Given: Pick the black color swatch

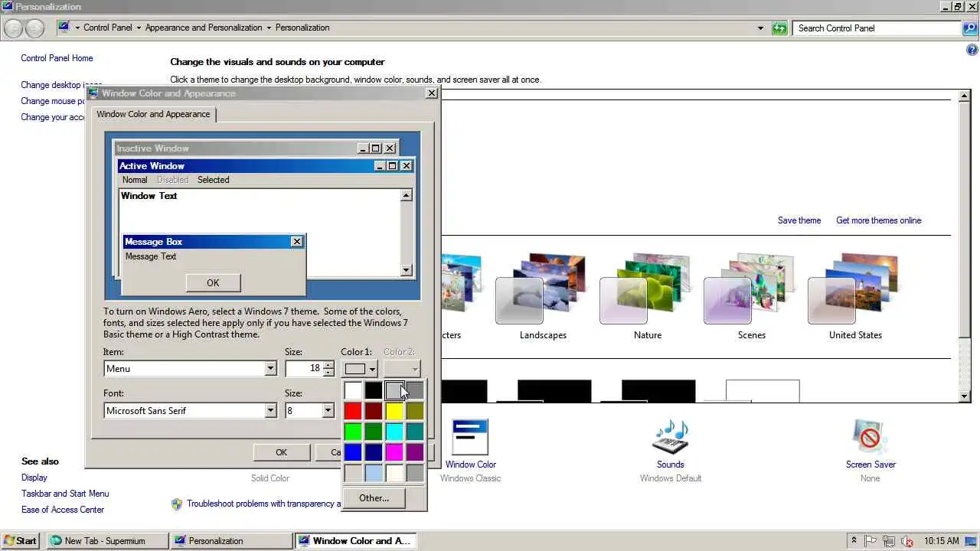Looking at the screenshot, I should click(x=374, y=390).
